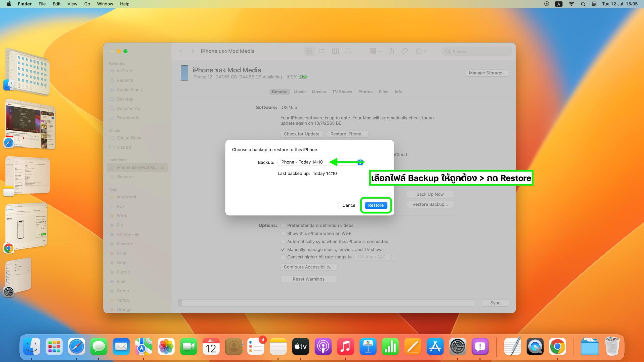Viewport: 644px width, 362px height.
Task: Open the Keynote app in Dock
Action: pos(368,347)
